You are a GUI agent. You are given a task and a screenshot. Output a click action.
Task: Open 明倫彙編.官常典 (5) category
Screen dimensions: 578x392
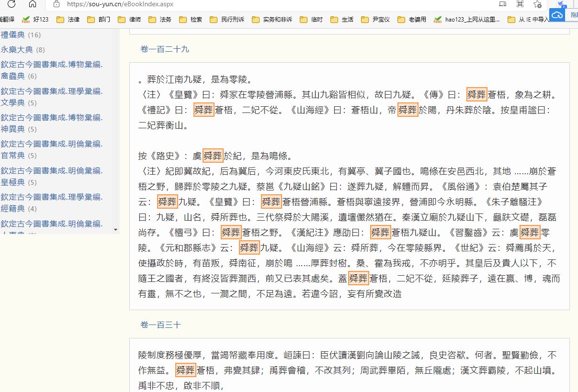[x=52, y=149]
